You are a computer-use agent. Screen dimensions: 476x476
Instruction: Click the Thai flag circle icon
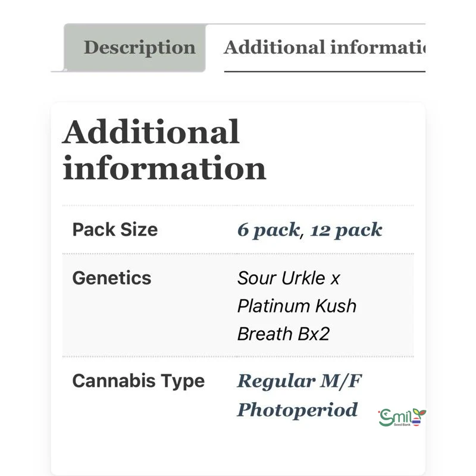[x=416, y=422]
